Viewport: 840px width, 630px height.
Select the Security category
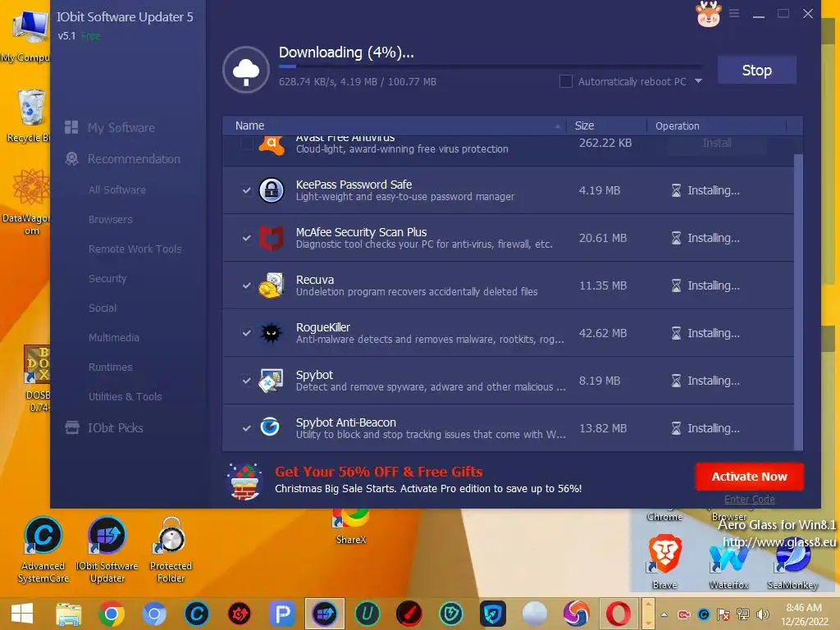point(107,278)
